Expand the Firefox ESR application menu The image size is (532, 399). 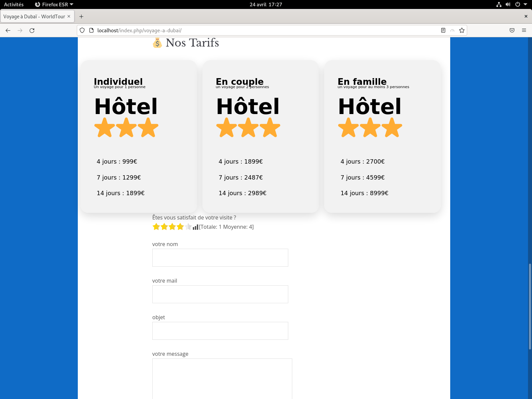54,4
